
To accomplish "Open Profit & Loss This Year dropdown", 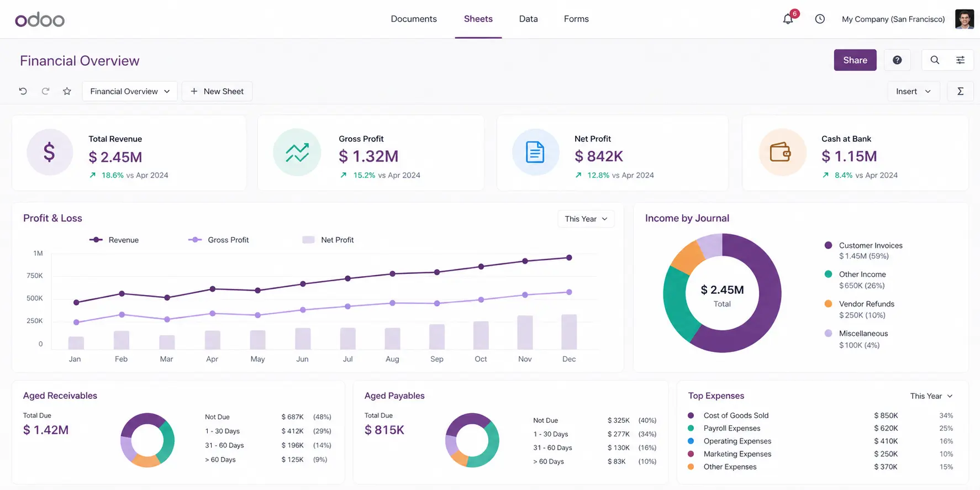I will pos(586,219).
